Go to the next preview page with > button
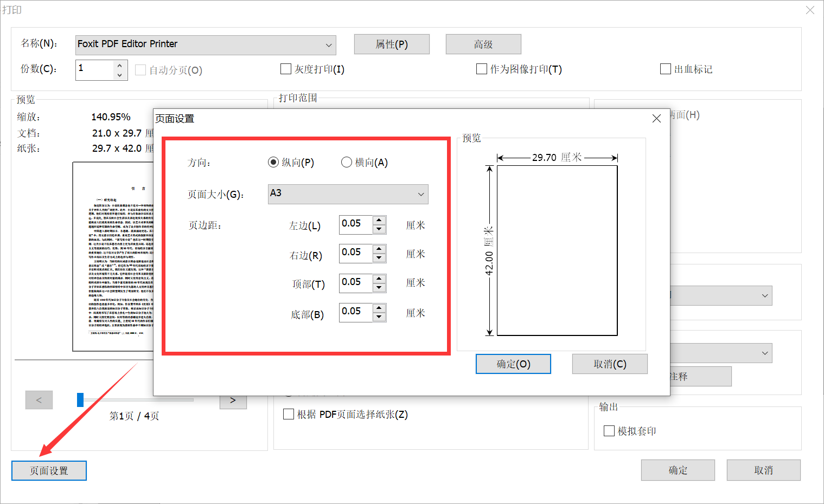824x504 pixels. coord(233,401)
